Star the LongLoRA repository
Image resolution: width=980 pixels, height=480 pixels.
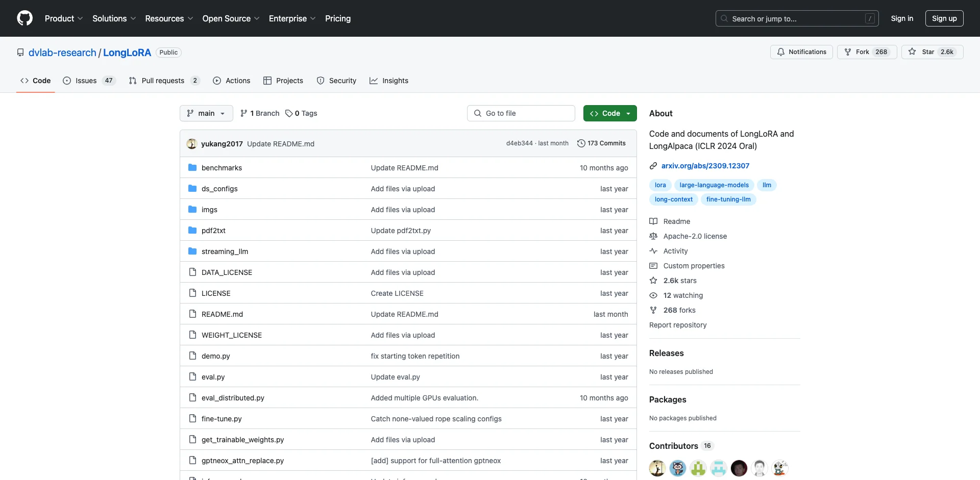(932, 52)
